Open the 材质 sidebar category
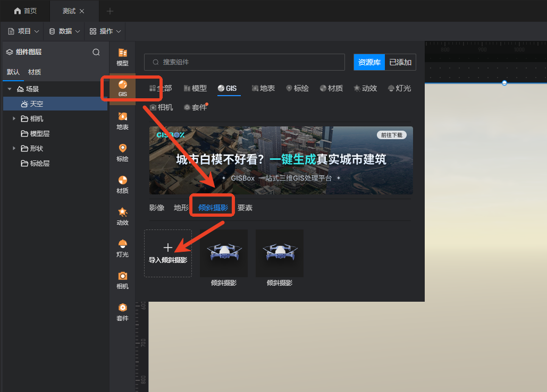This screenshot has width=547, height=392. coord(122,185)
